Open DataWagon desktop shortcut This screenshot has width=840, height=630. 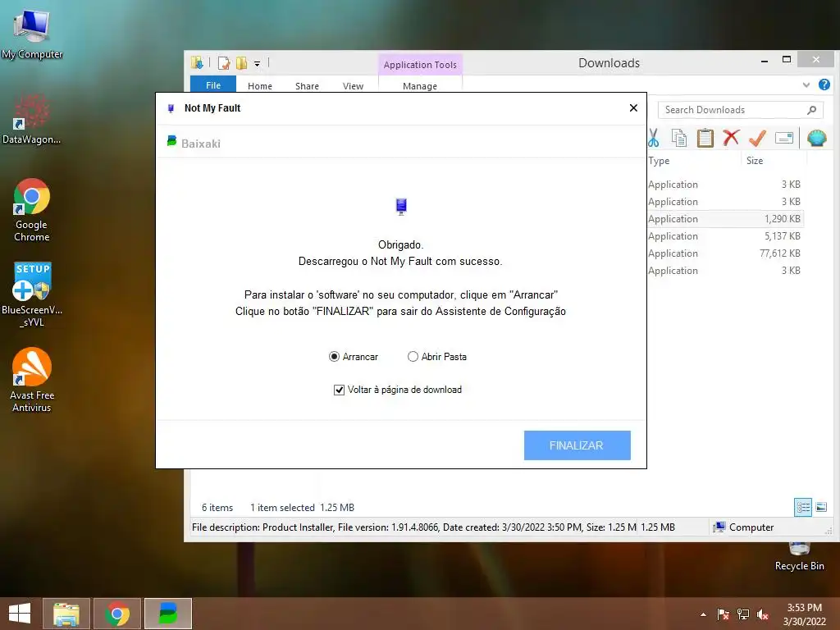coord(32,119)
